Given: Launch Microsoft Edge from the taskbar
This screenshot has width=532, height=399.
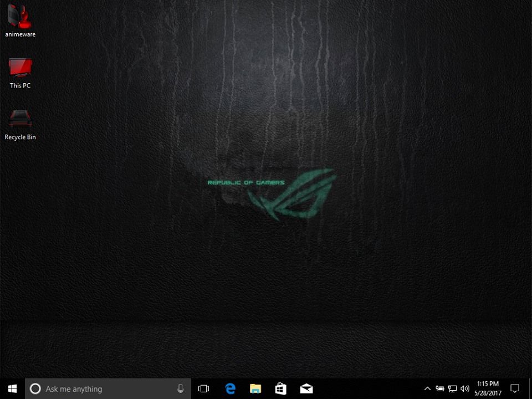Looking at the screenshot, I should 230,388.
